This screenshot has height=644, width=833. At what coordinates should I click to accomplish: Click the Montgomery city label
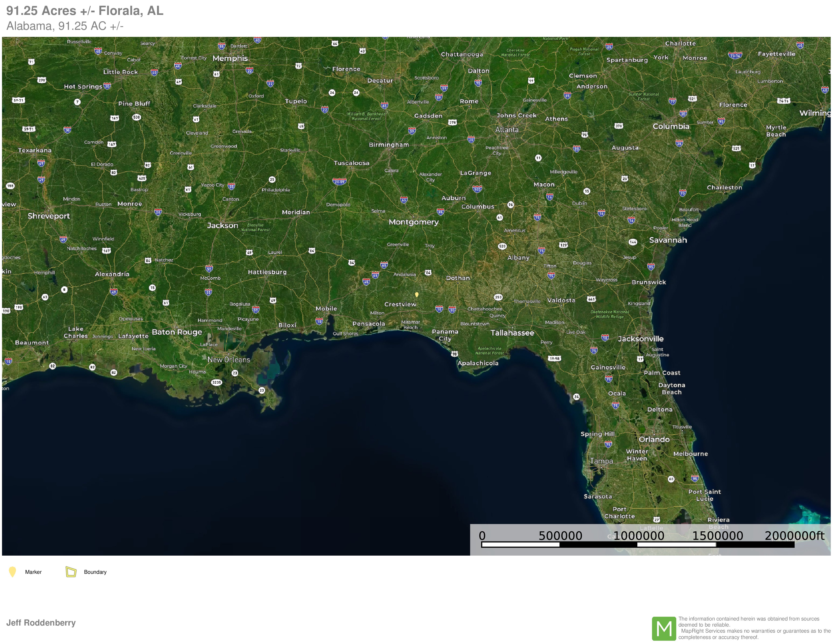pos(413,222)
